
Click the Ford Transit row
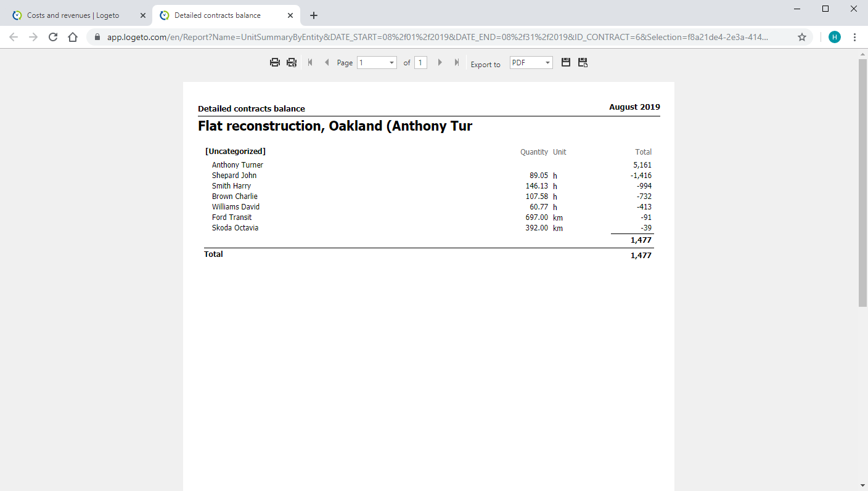[x=428, y=217]
